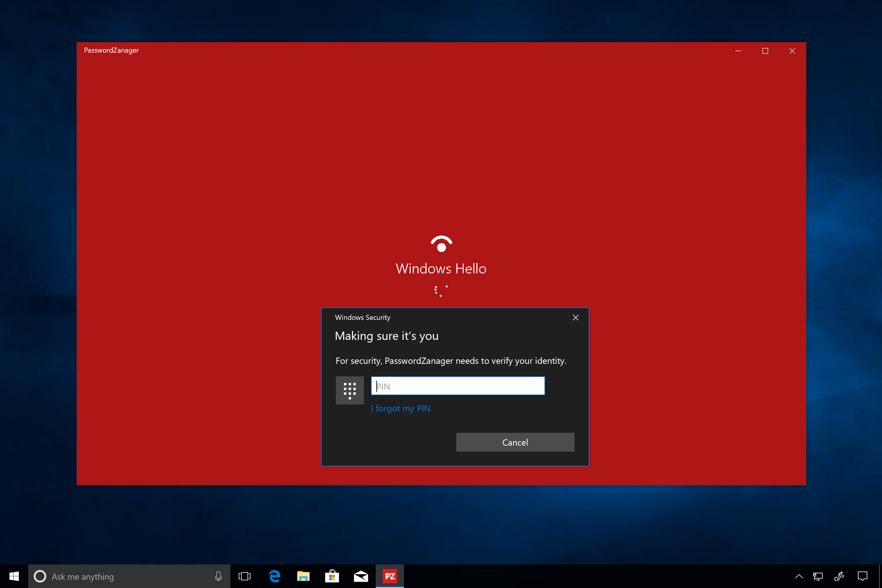This screenshot has width=882, height=588.
Task: Focus the 'Ask me anything' search box
Action: (129, 576)
